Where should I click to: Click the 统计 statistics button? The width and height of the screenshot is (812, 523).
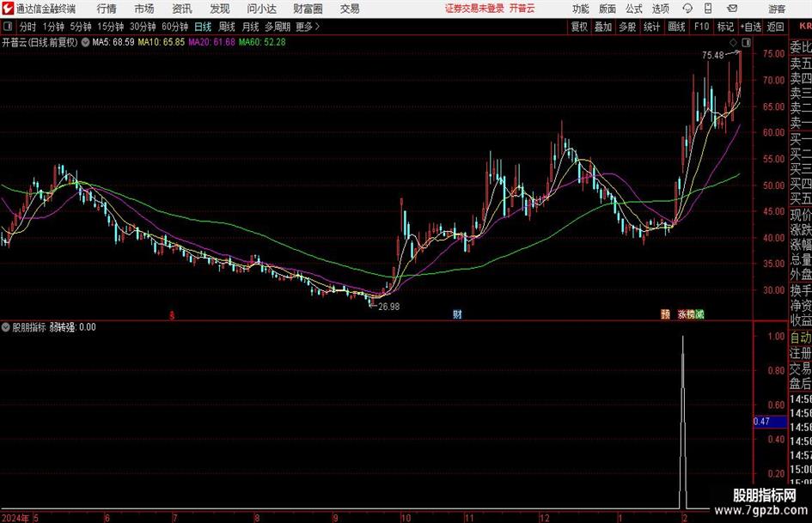pos(651,27)
